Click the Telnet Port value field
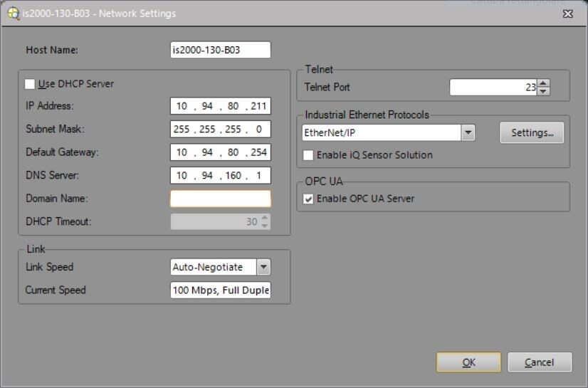 click(x=493, y=87)
